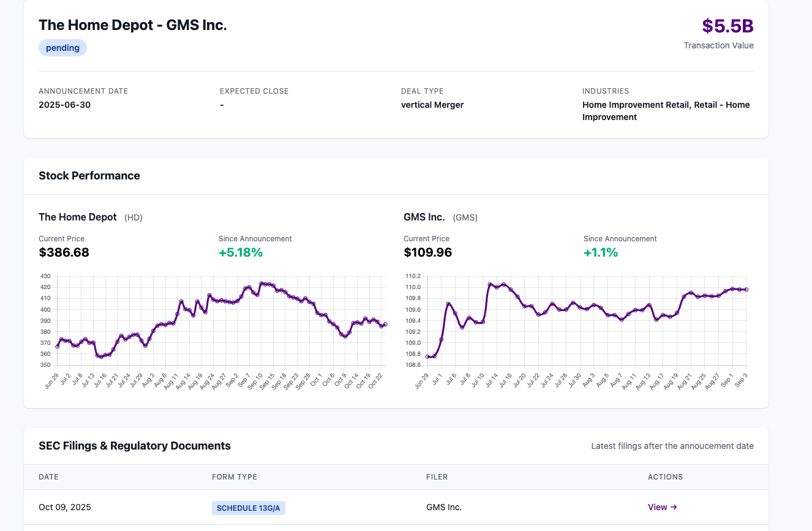Click the +1.1% since announcement value
The image size is (812, 531).
601,252
